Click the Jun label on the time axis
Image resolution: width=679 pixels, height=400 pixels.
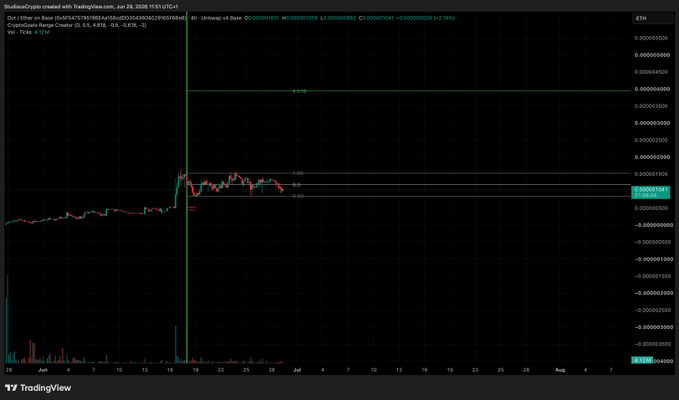pyautogui.click(x=42, y=370)
